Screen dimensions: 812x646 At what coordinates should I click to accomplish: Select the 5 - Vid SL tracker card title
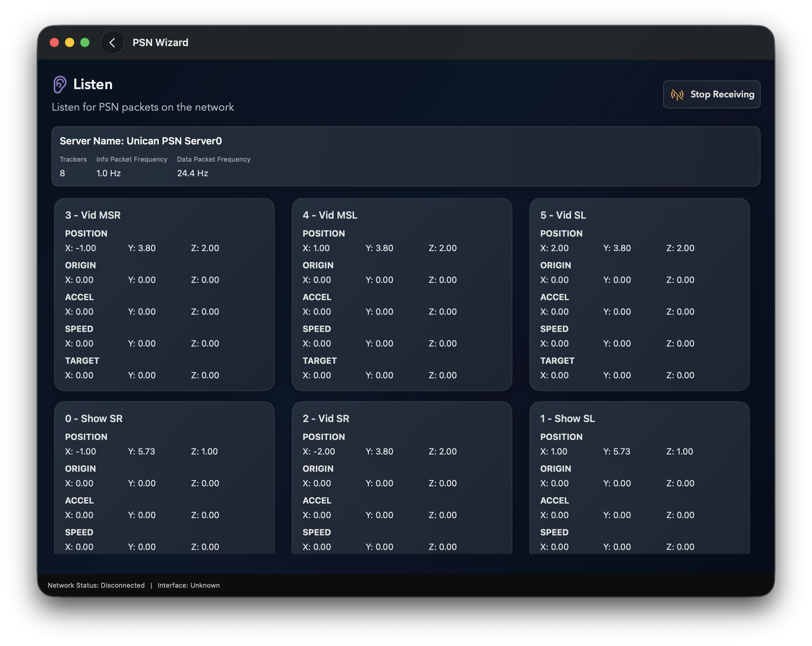click(x=563, y=215)
